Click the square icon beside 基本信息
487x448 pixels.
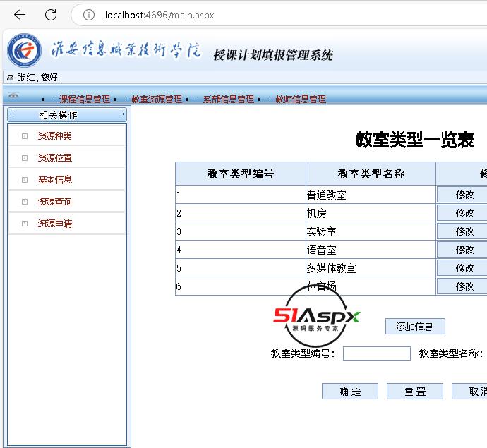point(25,180)
